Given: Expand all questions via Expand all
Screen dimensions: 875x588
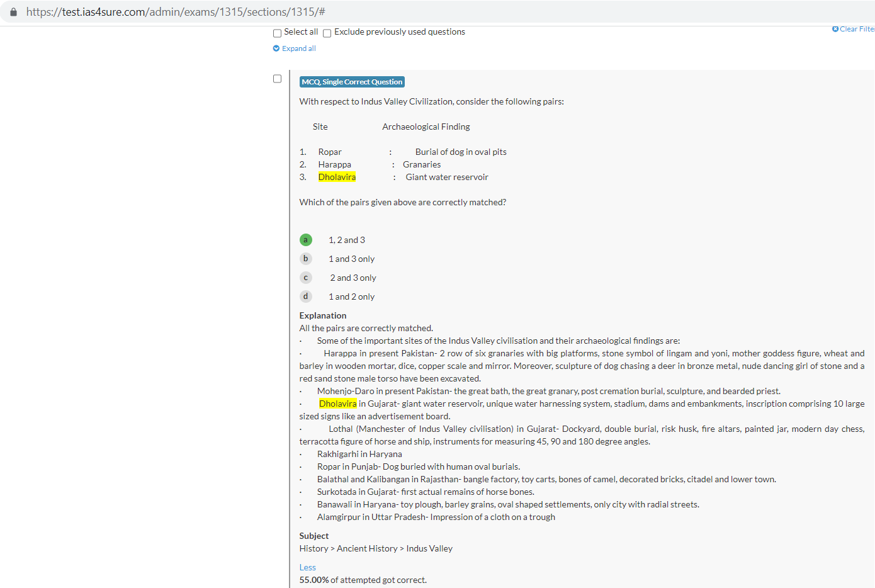Looking at the screenshot, I should click(299, 48).
